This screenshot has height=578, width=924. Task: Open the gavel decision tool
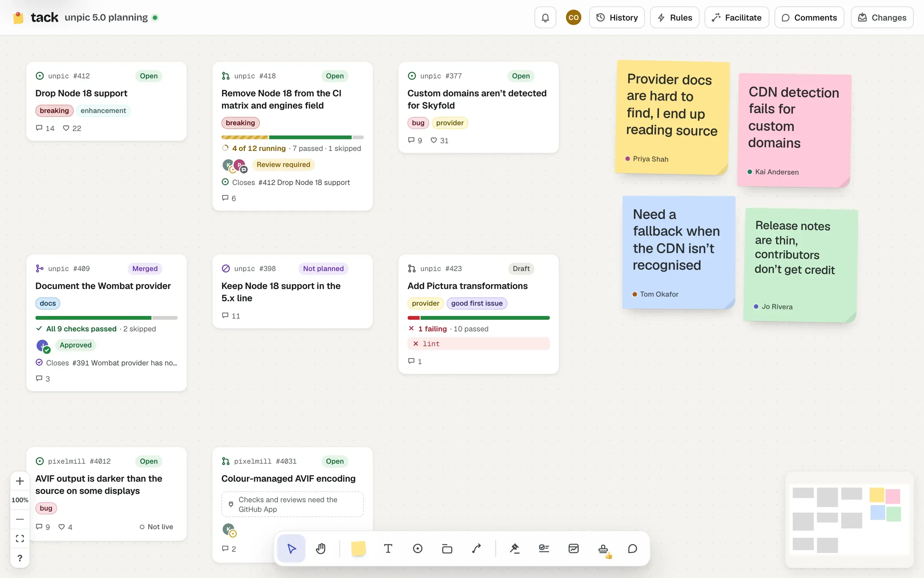tap(514, 548)
